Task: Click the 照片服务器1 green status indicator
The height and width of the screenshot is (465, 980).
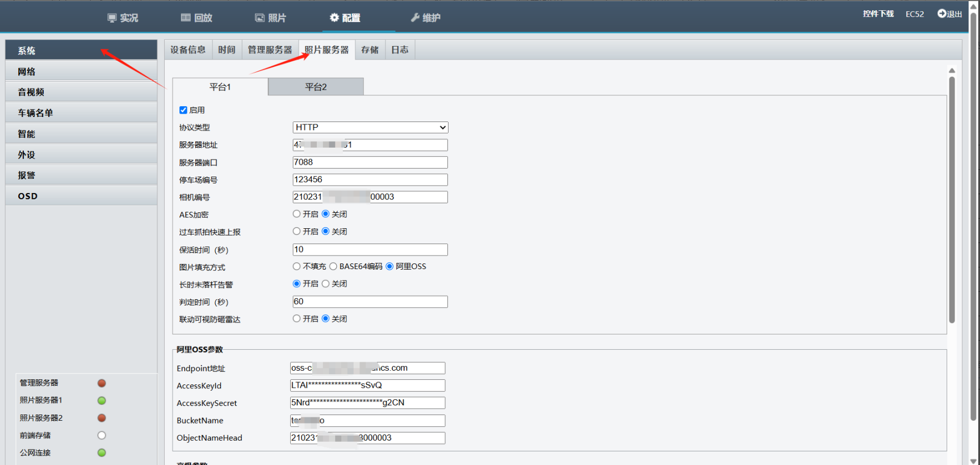Action: (102, 401)
